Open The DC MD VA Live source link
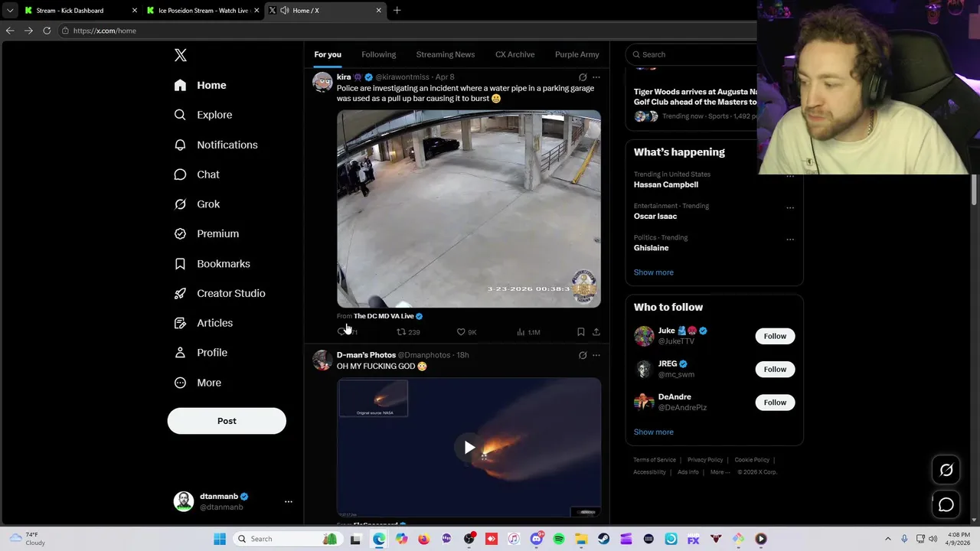 (384, 316)
